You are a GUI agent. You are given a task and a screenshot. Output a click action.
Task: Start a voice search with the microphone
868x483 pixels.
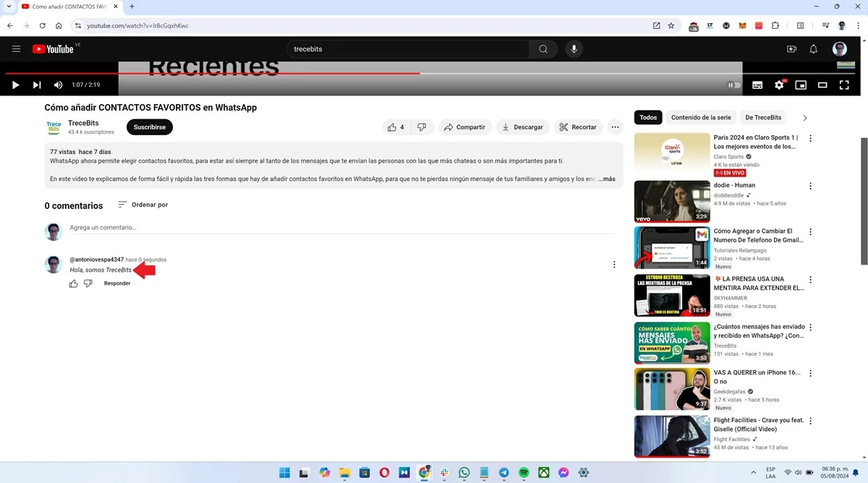point(574,48)
